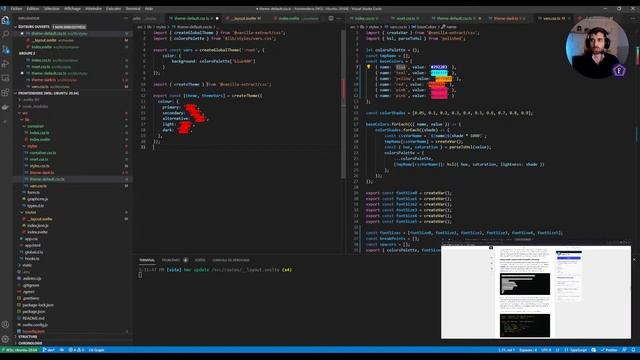
Task: Open the left editor group more actions
Action: coord(339,18)
